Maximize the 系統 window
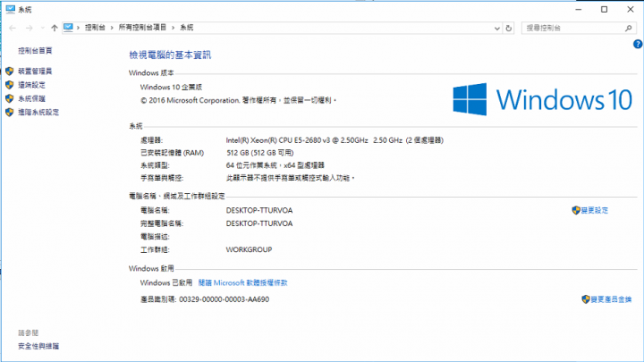644x362 pixels. pyautogui.click(x=604, y=9)
